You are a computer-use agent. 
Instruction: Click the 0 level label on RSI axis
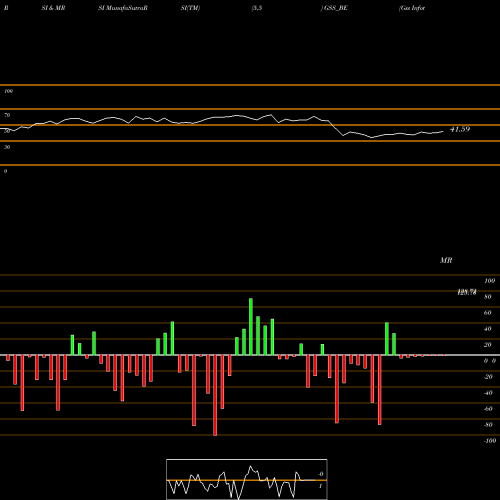tap(5, 171)
